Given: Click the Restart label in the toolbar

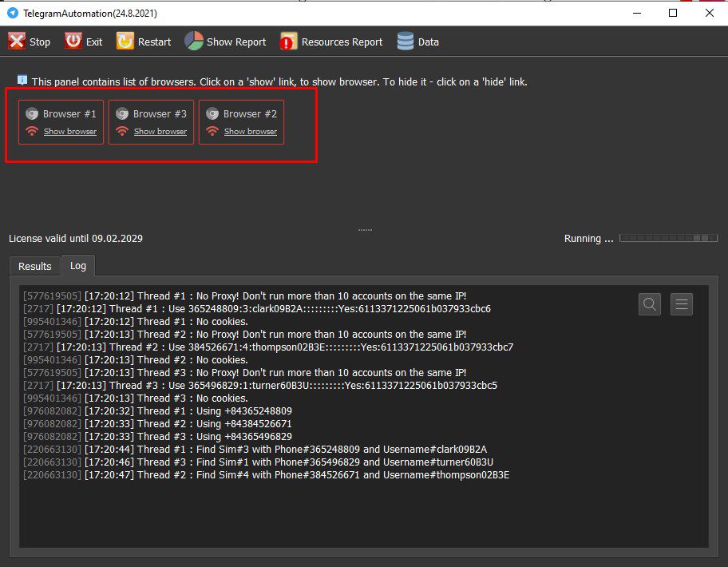Looking at the screenshot, I should [154, 42].
